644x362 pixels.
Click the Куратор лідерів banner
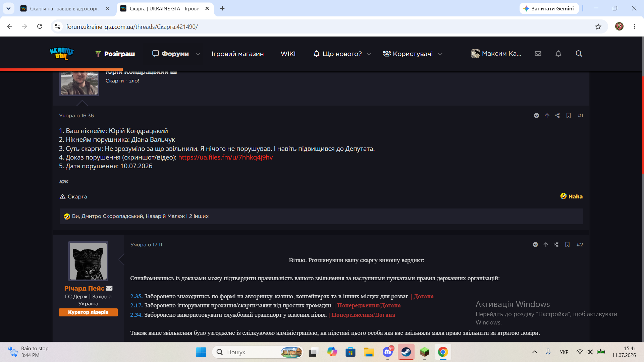[88, 312]
